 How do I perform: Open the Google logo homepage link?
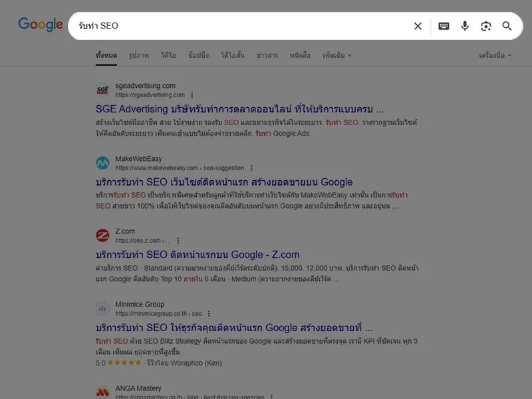click(41, 25)
